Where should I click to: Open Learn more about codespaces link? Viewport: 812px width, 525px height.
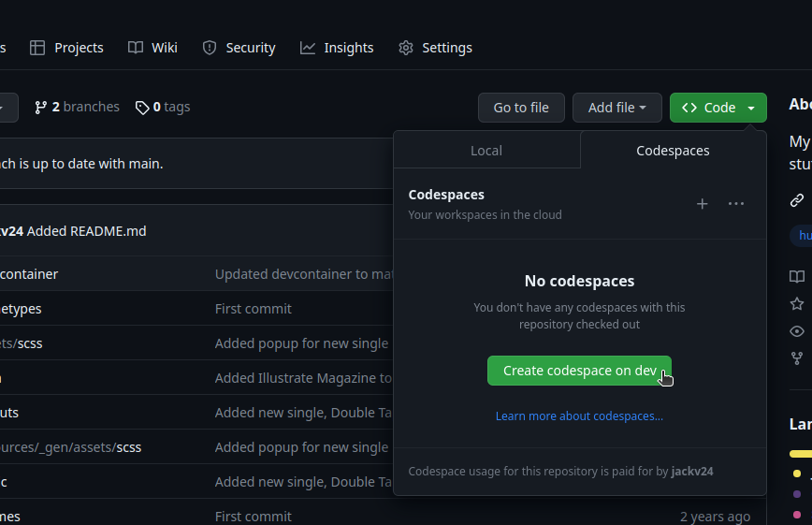(x=579, y=416)
